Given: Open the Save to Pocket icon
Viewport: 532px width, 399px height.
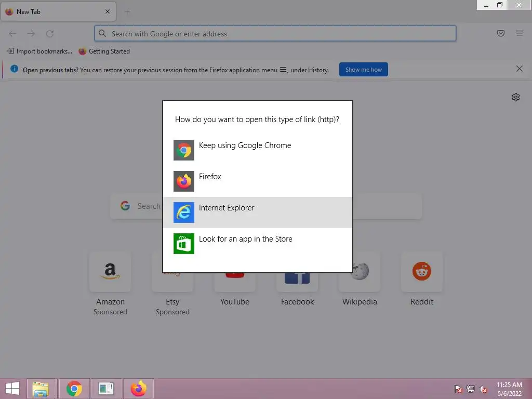Looking at the screenshot, I should point(501,33).
